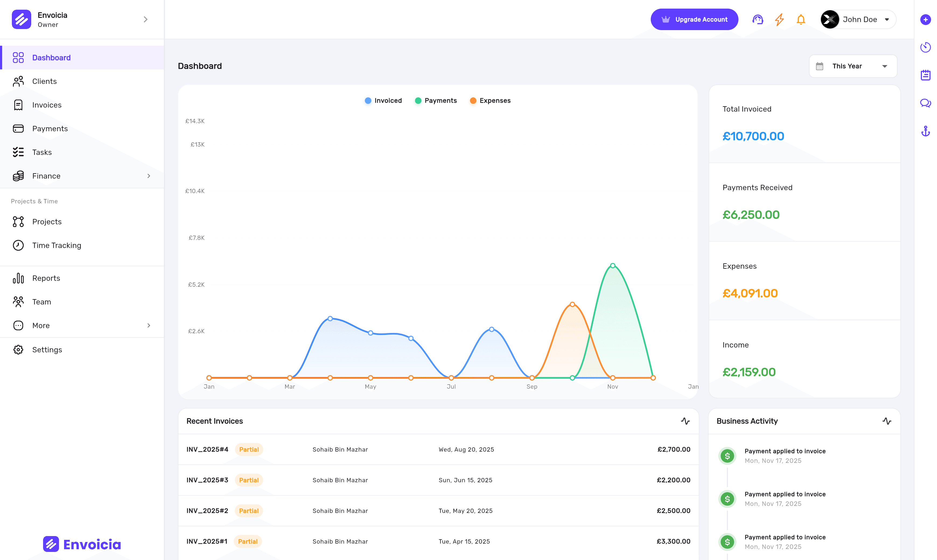
Task: Open the timer icon in right sidebar
Action: click(926, 47)
